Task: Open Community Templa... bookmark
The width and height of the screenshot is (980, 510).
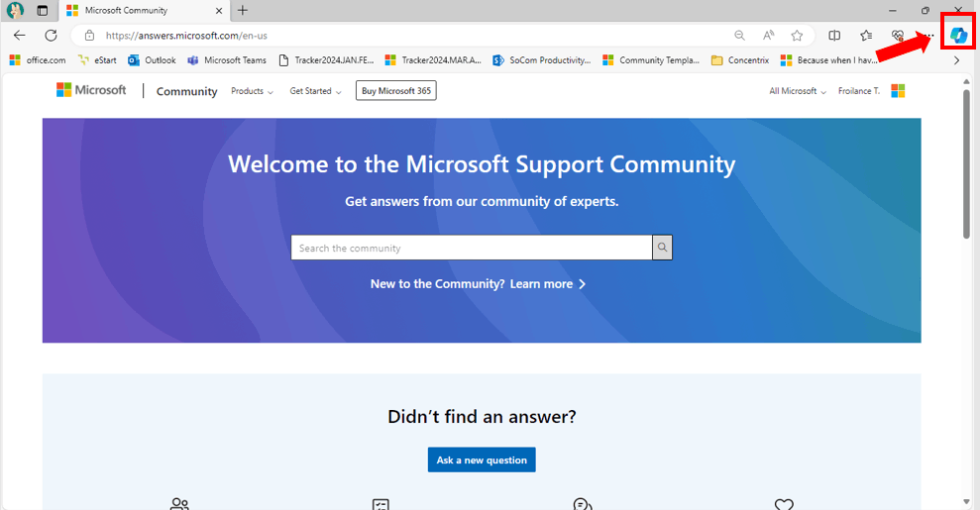Action: (651, 60)
